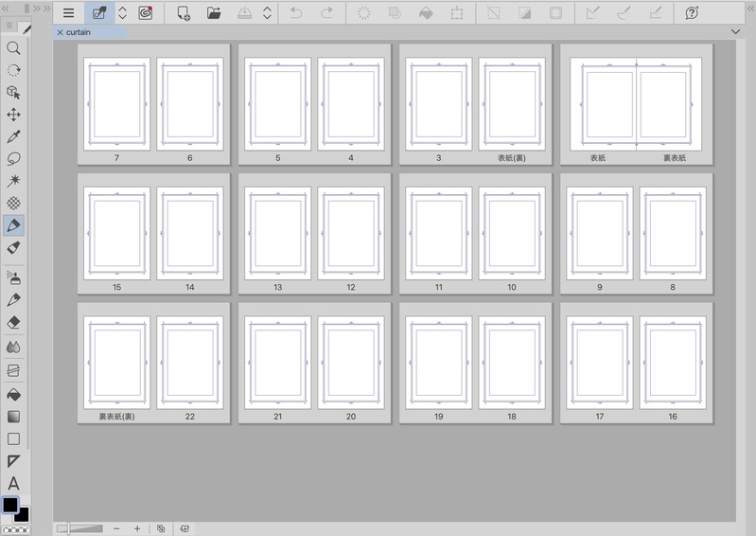This screenshot has height=536, width=756.
Task: Click the plus zoom in button
Action: (x=137, y=528)
